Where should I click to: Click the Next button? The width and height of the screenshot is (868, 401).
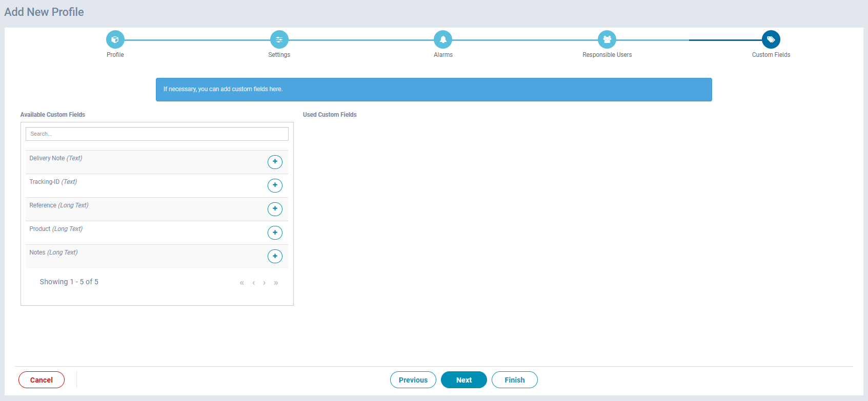tap(464, 380)
